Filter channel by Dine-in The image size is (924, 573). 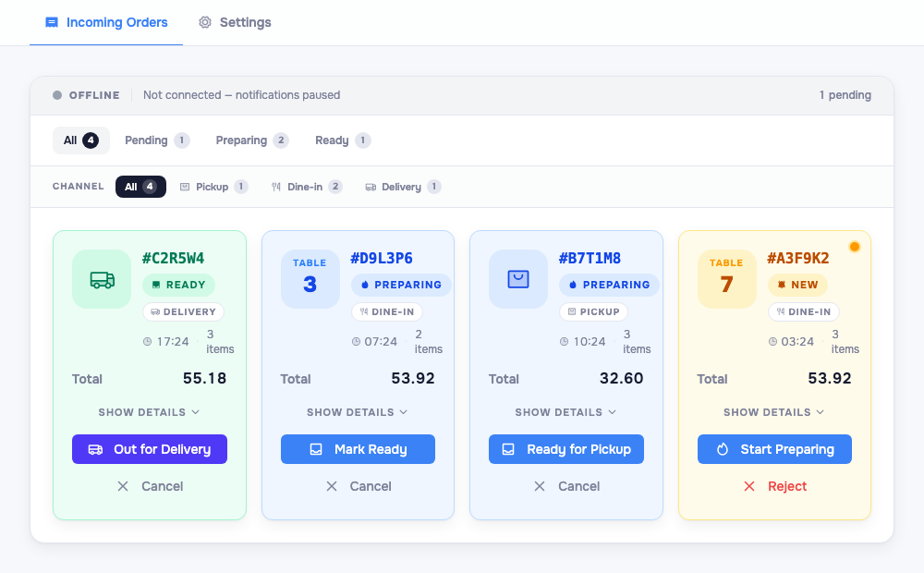click(x=307, y=187)
